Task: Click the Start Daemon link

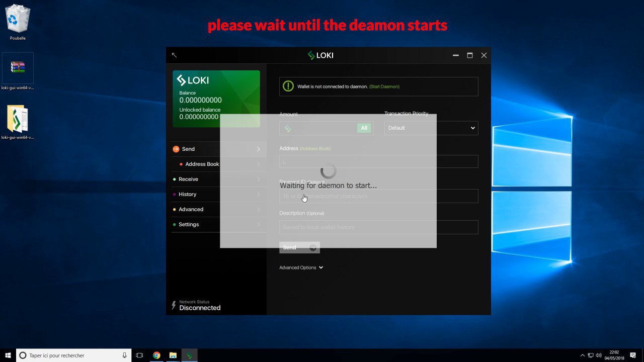Action: (x=384, y=86)
